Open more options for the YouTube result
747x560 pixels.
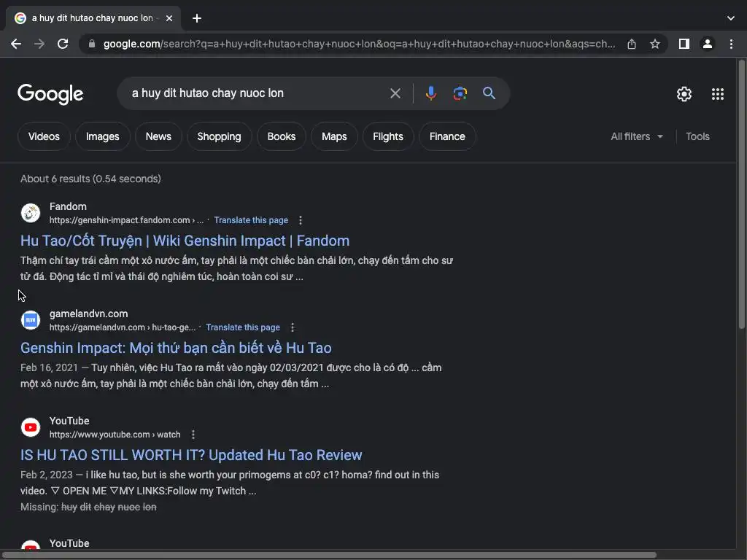click(x=193, y=435)
